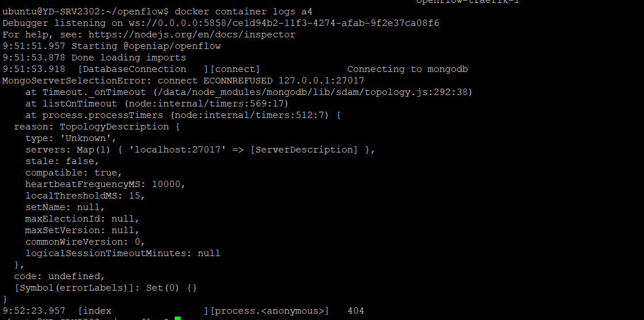The image size is (644, 320).
Task: Click the logicalSessionTimeoutMinutes: null line
Action: click(123, 253)
